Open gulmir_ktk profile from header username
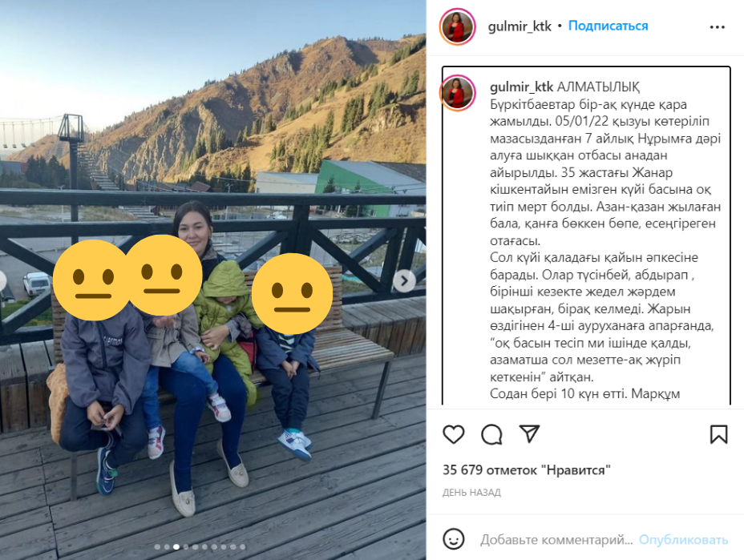 tap(520, 26)
